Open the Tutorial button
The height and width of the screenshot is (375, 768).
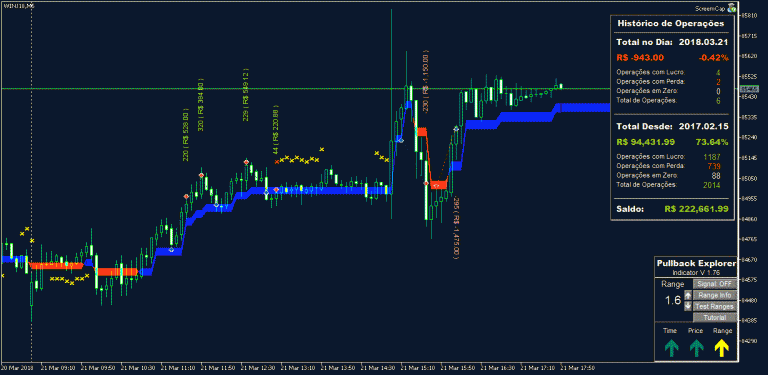pyautogui.click(x=715, y=318)
